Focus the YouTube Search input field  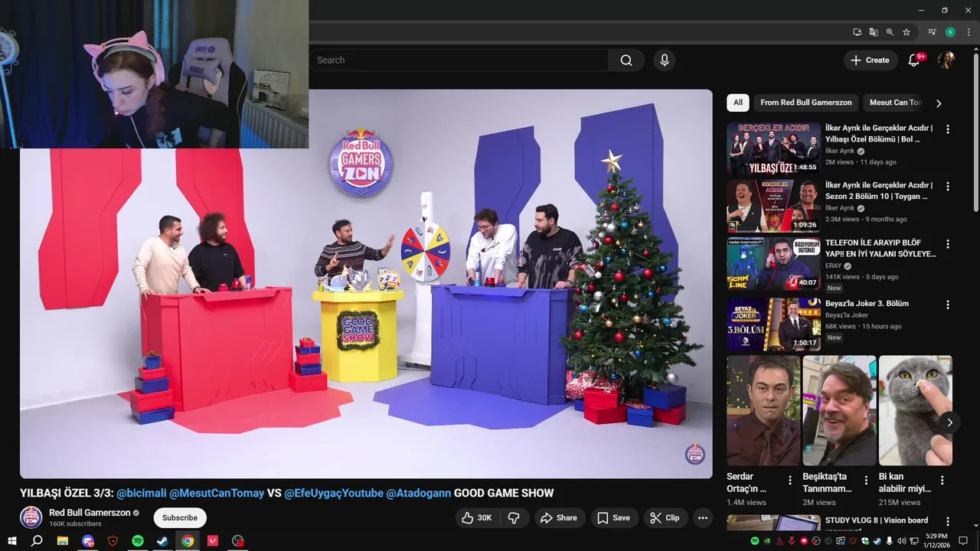(x=459, y=60)
